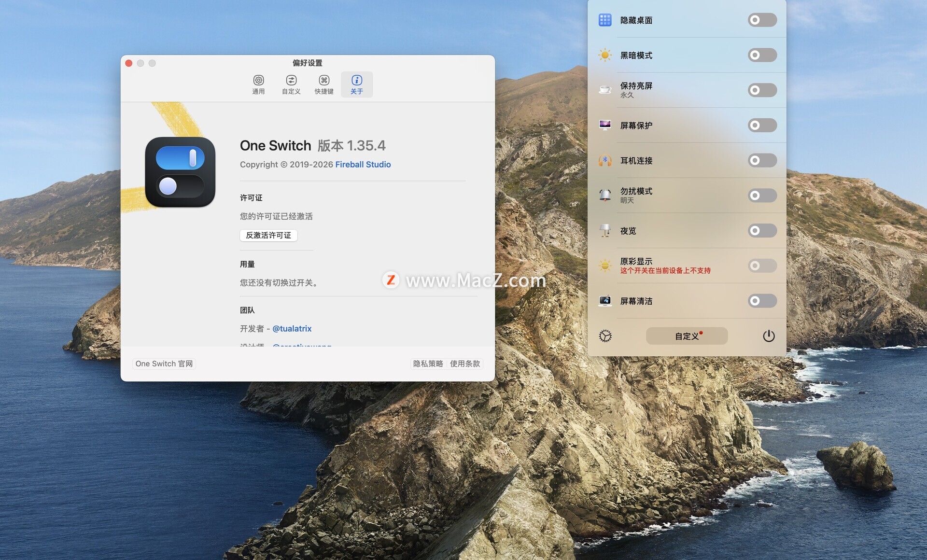927x560 pixels.
Task: Click the headphone connection Bluetooth icon
Action: (605, 160)
